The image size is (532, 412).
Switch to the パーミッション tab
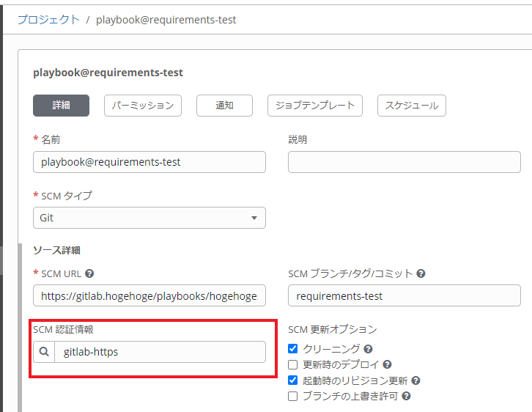pos(143,106)
